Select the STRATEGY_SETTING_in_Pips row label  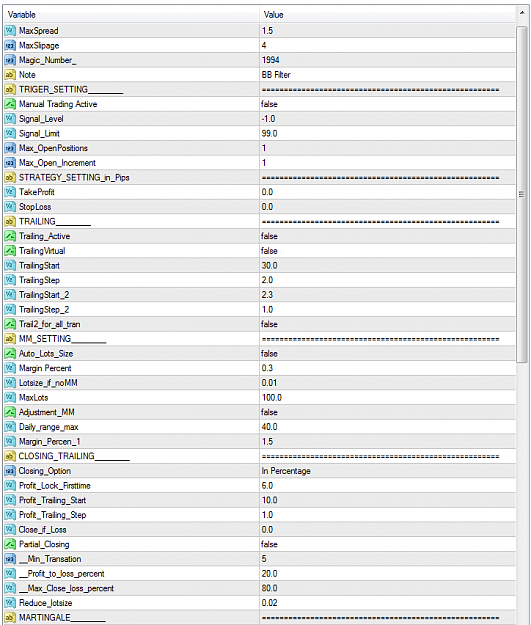74,178
